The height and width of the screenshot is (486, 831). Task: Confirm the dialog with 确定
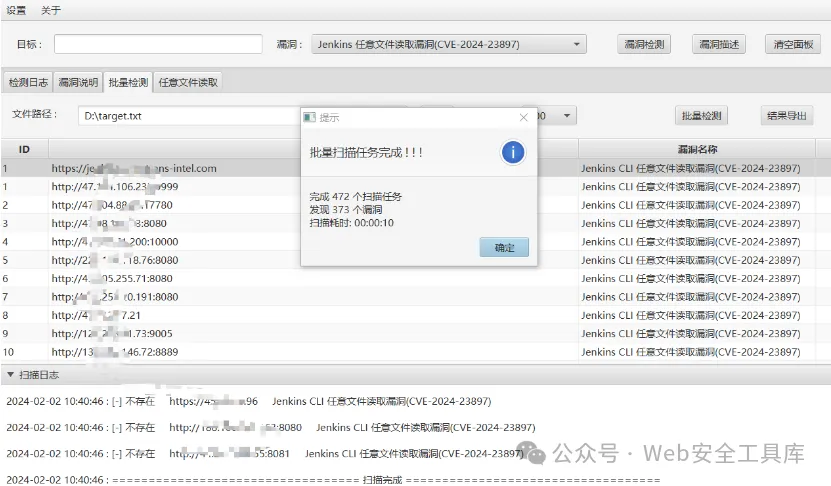pos(504,247)
